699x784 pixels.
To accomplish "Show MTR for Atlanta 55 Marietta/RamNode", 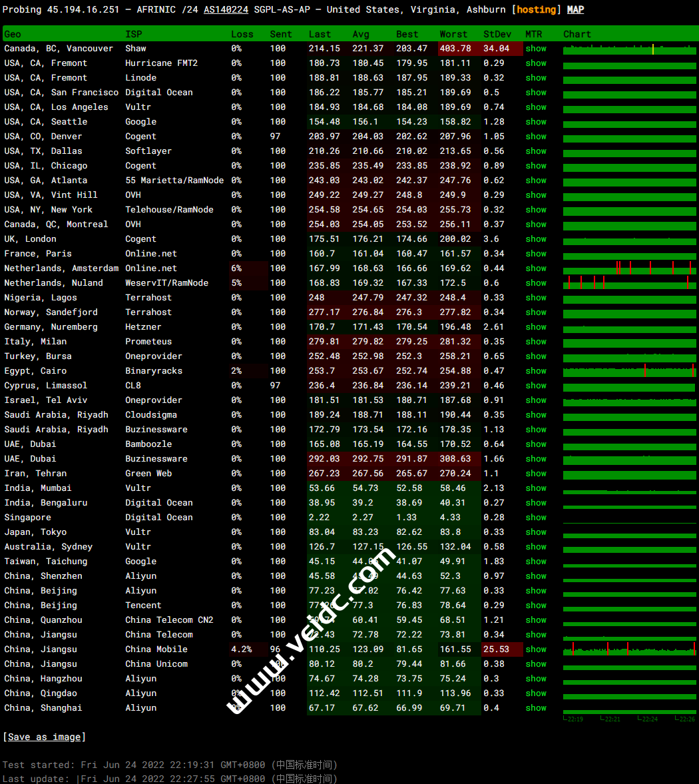I will [536, 181].
